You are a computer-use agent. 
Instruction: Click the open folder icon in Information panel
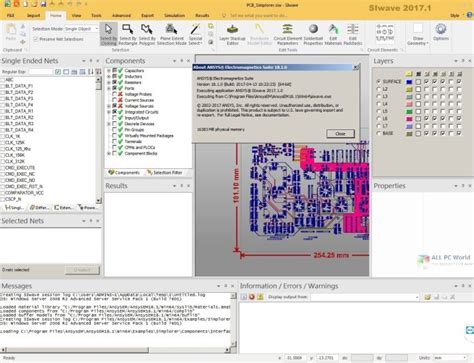click(427, 297)
